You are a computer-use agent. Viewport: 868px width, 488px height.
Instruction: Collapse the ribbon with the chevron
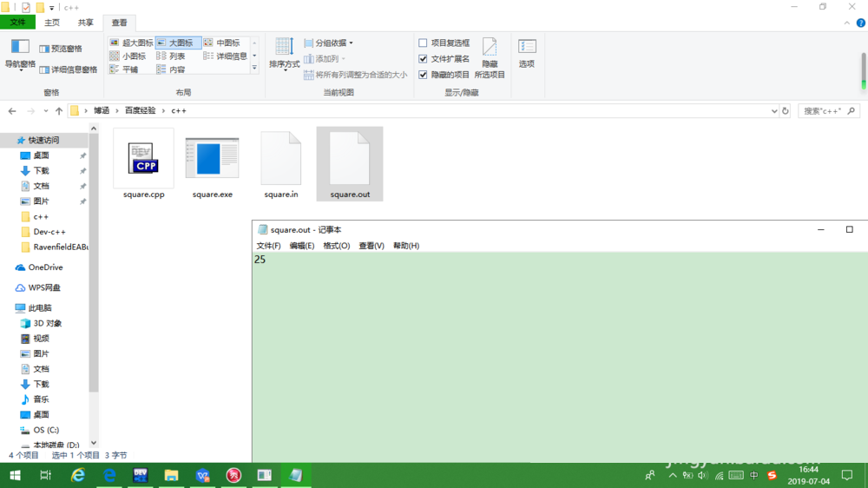(x=847, y=23)
